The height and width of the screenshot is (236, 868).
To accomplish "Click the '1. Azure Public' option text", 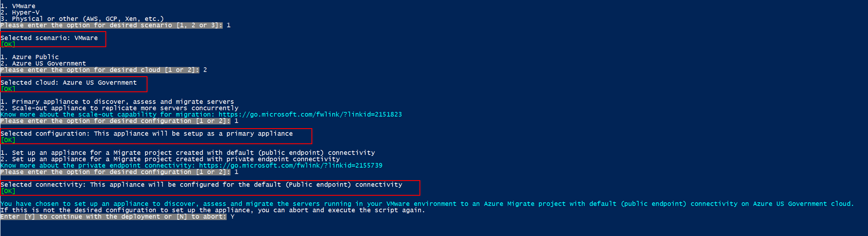I will 29,57.
